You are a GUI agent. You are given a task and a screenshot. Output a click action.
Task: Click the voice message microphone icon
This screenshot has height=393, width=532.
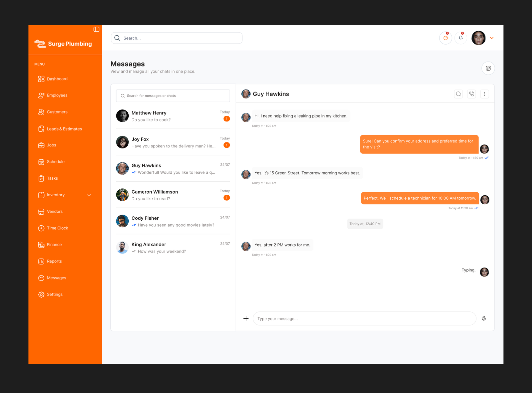pos(484,318)
